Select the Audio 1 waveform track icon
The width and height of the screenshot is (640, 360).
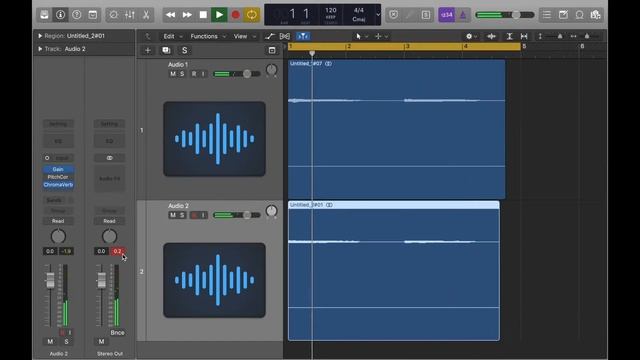(214, 139)
